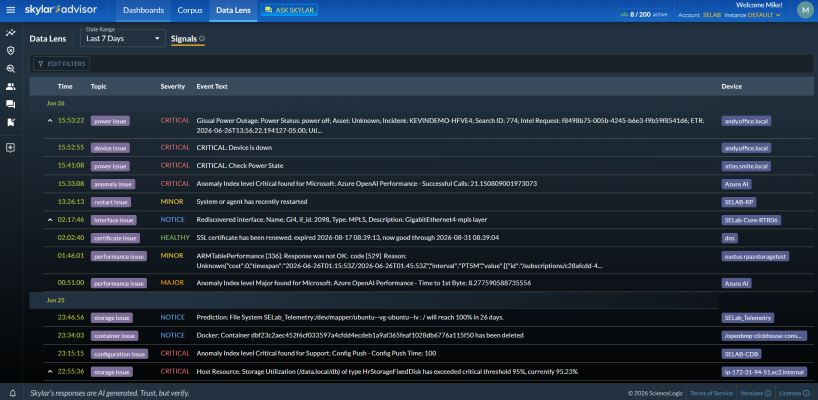Open the chat conversations sidebar icon

10,104
